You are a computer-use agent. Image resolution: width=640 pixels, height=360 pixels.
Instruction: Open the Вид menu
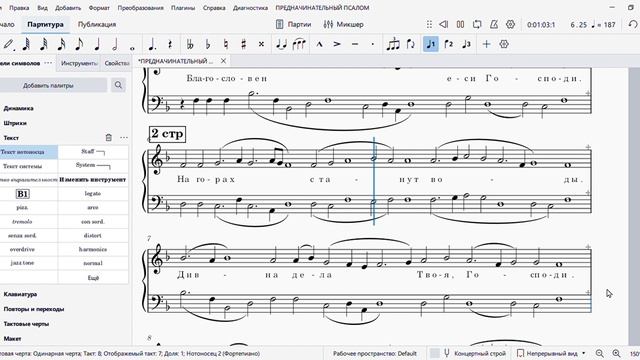click(42, 8)
